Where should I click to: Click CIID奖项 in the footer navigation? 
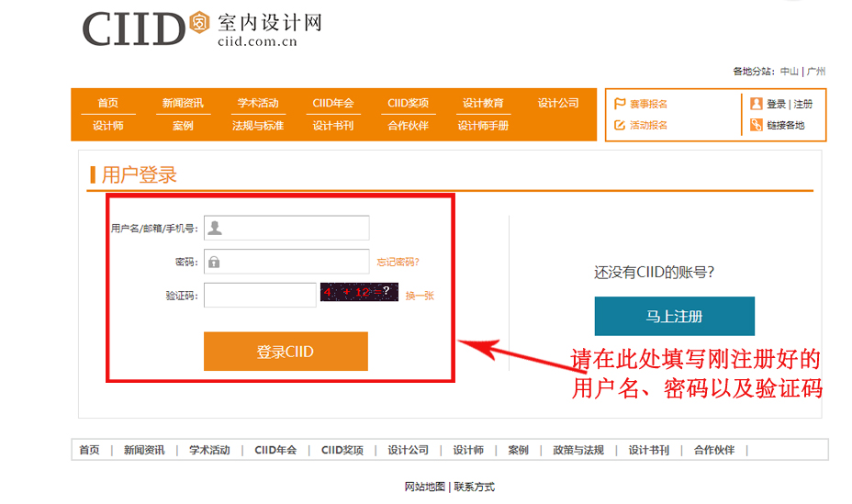(342, 450)
